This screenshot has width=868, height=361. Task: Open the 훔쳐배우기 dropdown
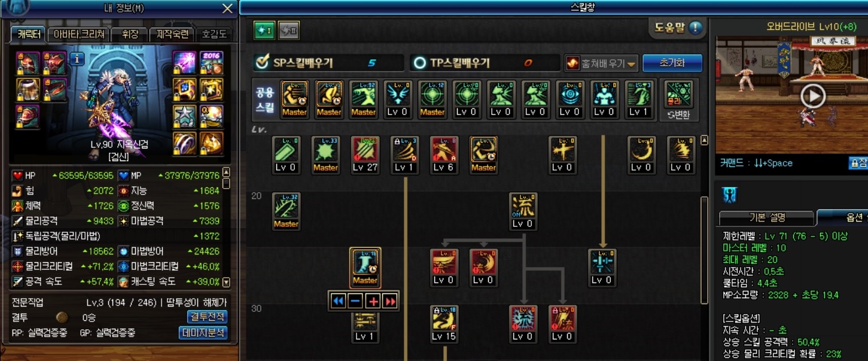pyautogui.click(x=601, y=63)
